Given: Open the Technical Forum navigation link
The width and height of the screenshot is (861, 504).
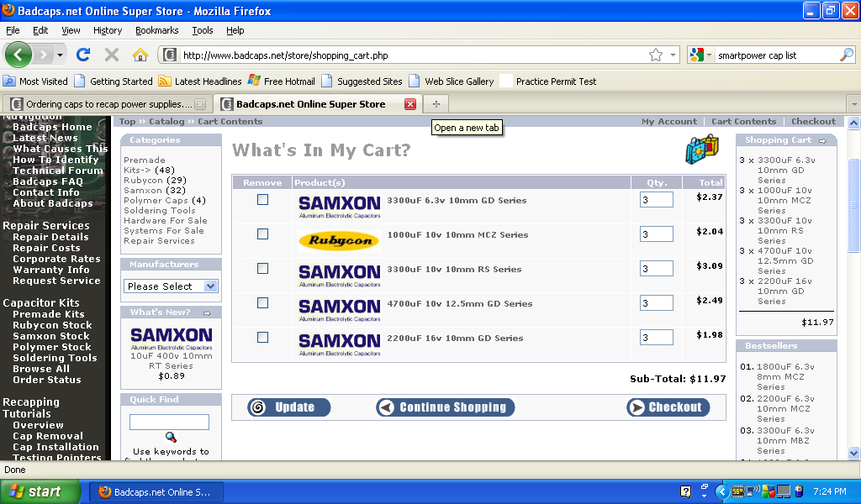Looking at the screenshot, I should pyautogui.click(x=58, y=171).
